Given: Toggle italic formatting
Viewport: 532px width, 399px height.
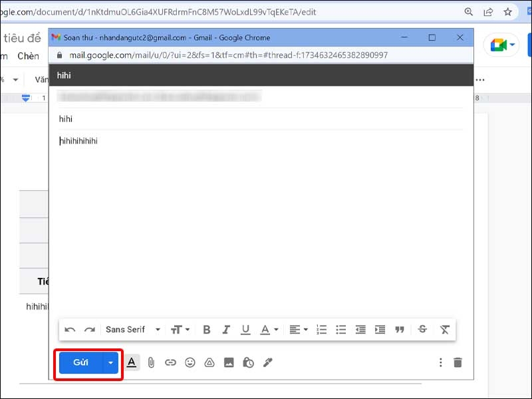Looking at the screenshot, I should pos(226,329).
